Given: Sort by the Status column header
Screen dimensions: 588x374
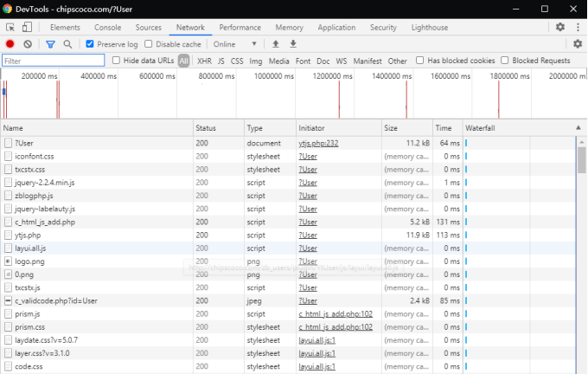Looking at the screenshot, I should tap(219, 128).
